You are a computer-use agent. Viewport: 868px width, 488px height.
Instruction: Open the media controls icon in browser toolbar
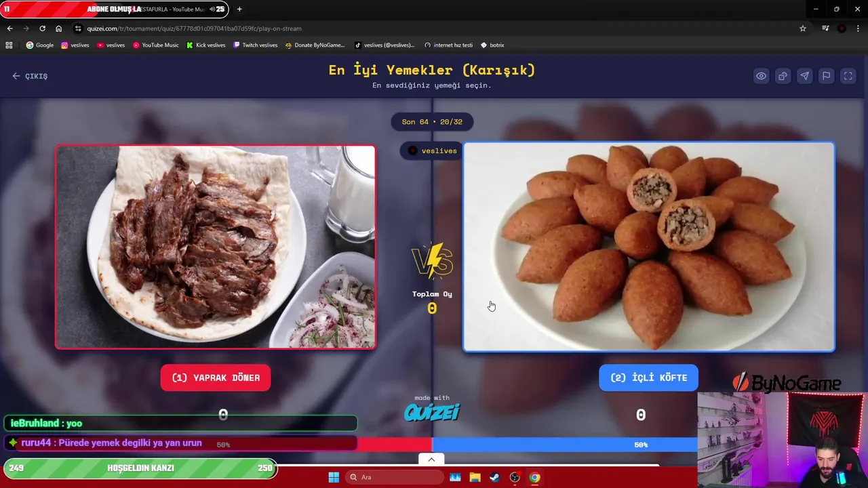point(825,28)
